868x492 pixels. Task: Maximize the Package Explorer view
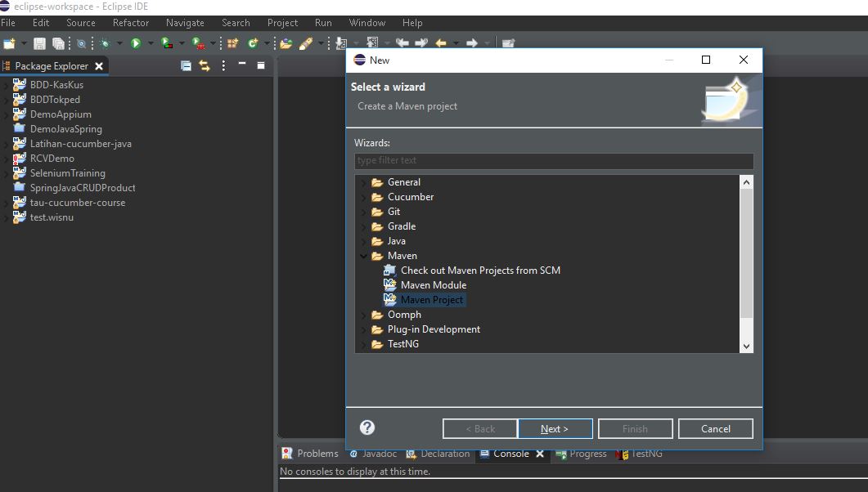[x=261, y=65]
